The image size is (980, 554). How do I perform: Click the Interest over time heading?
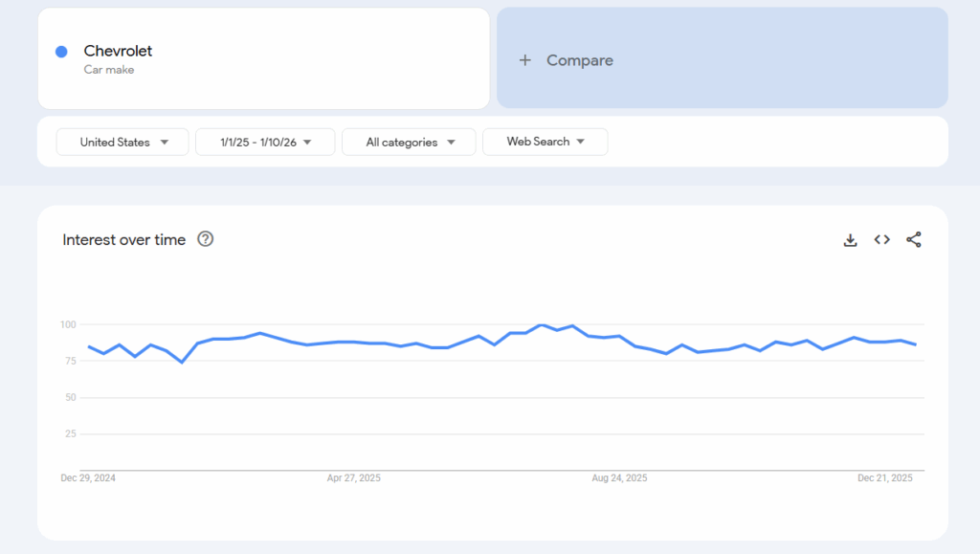[123, 240]
